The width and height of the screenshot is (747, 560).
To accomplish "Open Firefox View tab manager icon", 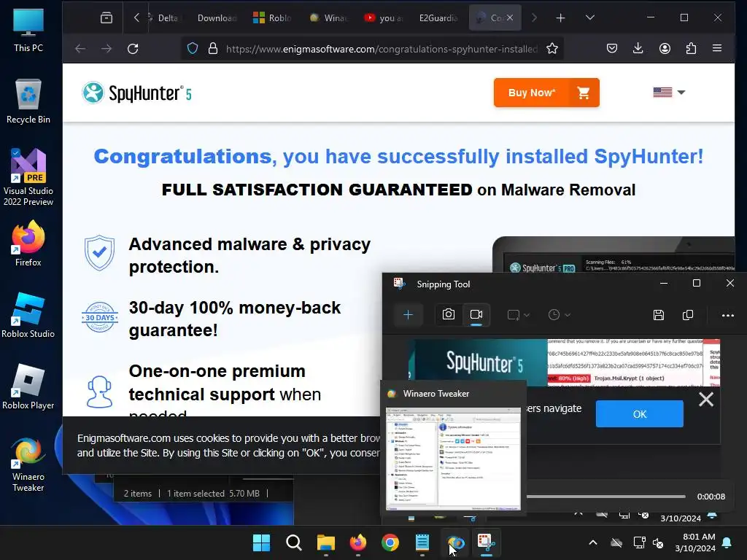I will click(x=107, y=18).
